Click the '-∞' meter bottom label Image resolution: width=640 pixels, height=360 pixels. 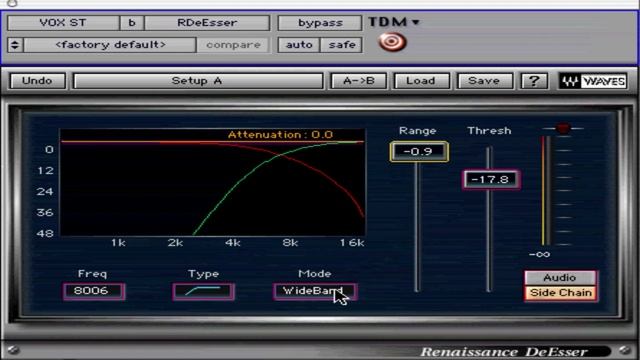(x=540, y=255)
